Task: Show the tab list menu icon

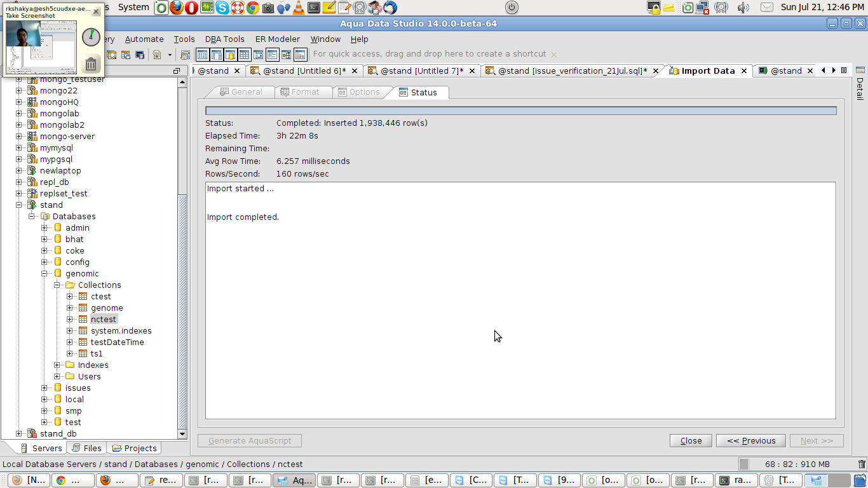Action: (844, 71)
